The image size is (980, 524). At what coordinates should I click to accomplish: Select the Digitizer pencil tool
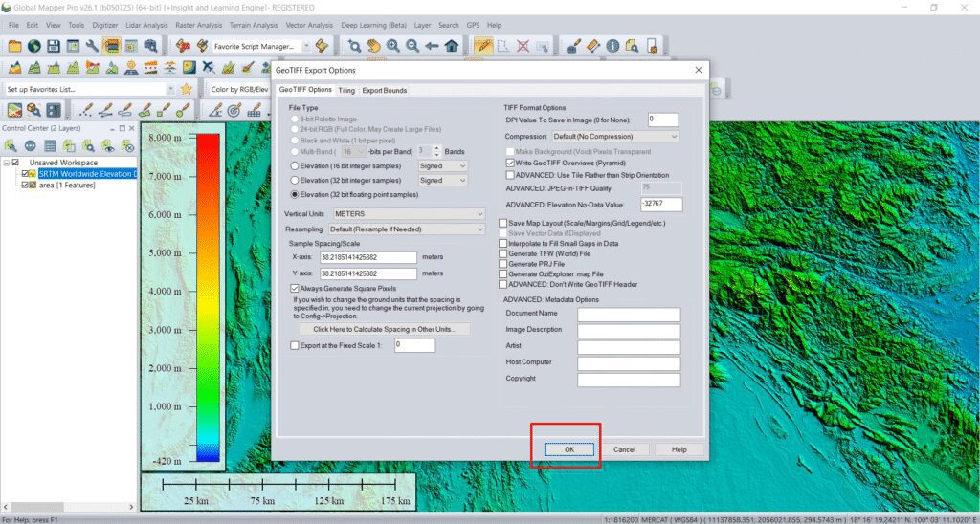point(483,46)
